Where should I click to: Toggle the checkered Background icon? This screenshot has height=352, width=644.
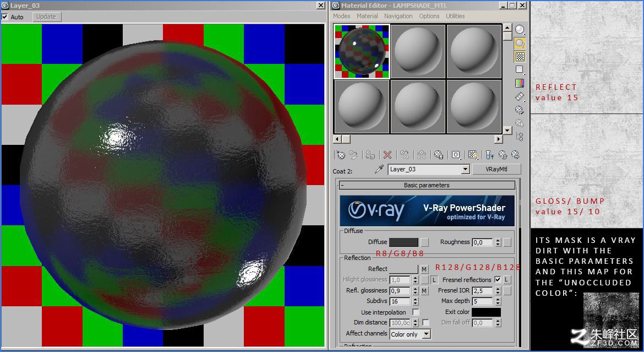(x=520, y=57)
